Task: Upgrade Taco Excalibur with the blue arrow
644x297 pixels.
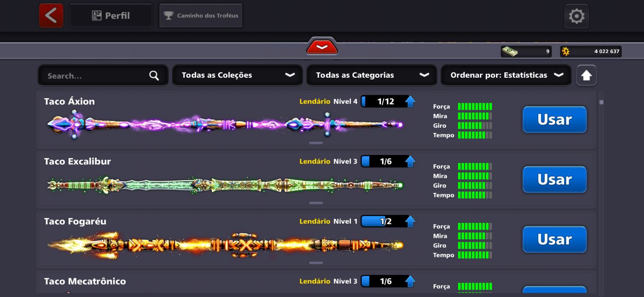Action: 410,161
